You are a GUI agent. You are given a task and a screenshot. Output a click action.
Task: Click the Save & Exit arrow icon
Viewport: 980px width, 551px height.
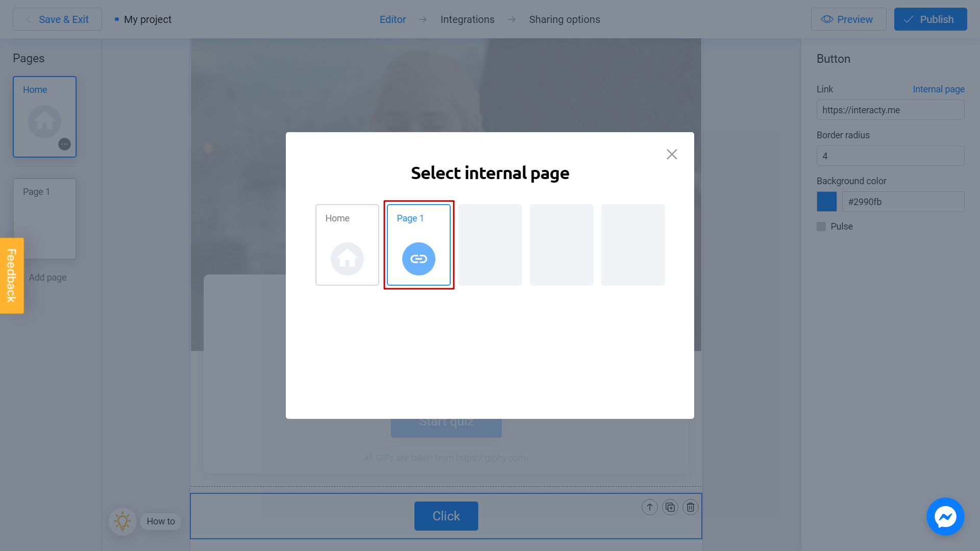pyautogui.click(x=28, y=19)
